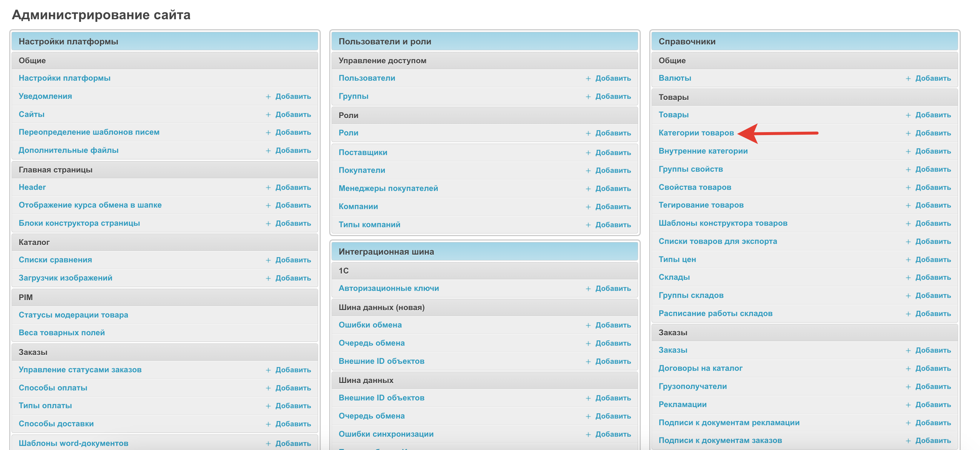The height and width of the screenshot is (450, 980).
Task: Click plus icon next to Уведомления row
Action: [x=268, y=97]
